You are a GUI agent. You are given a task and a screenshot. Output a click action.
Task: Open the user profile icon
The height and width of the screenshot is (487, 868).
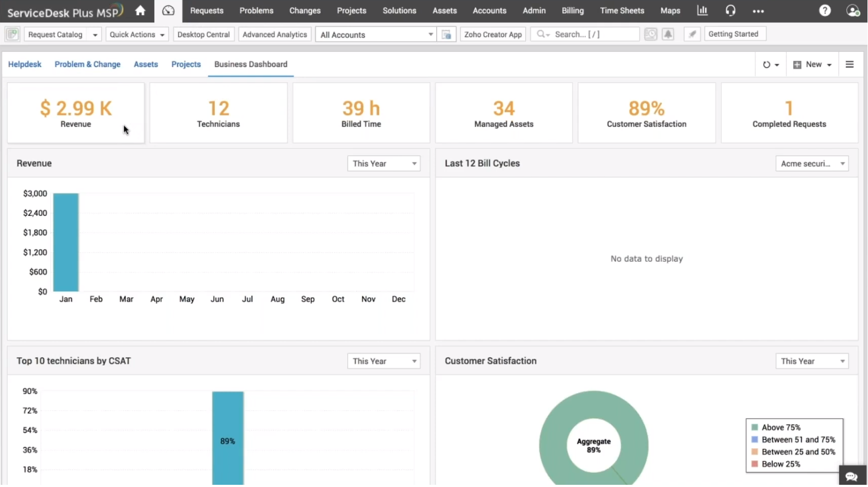(852, 10)
